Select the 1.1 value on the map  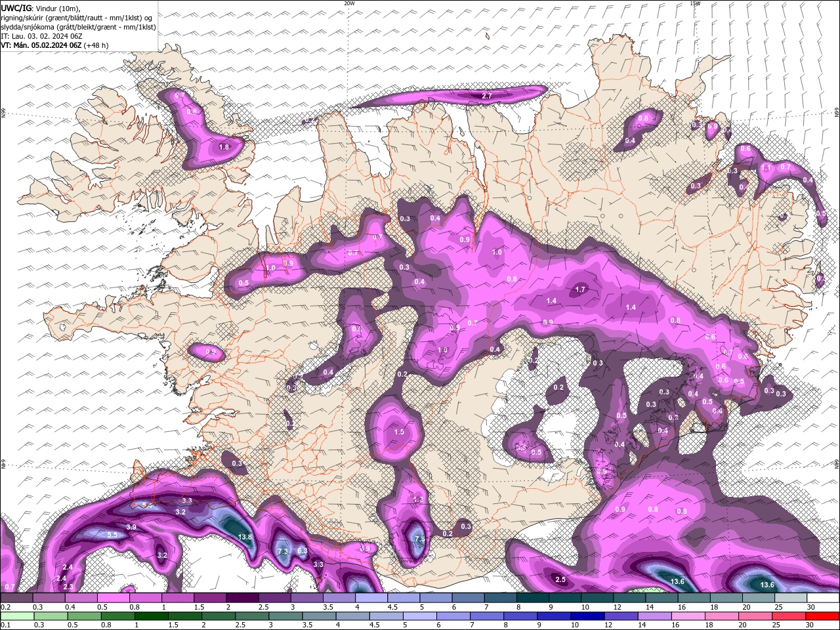click(765, 168)
